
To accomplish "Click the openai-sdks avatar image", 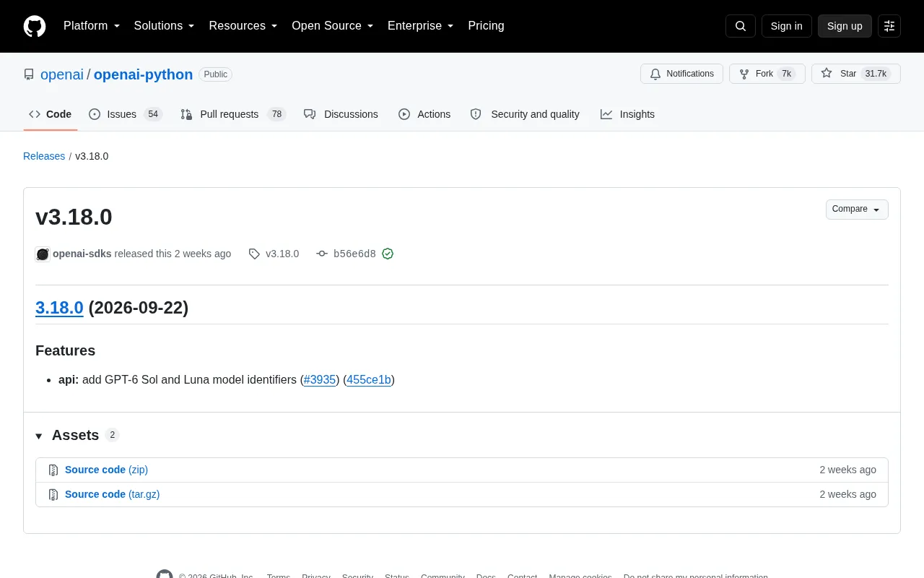I will coord(43,254).
